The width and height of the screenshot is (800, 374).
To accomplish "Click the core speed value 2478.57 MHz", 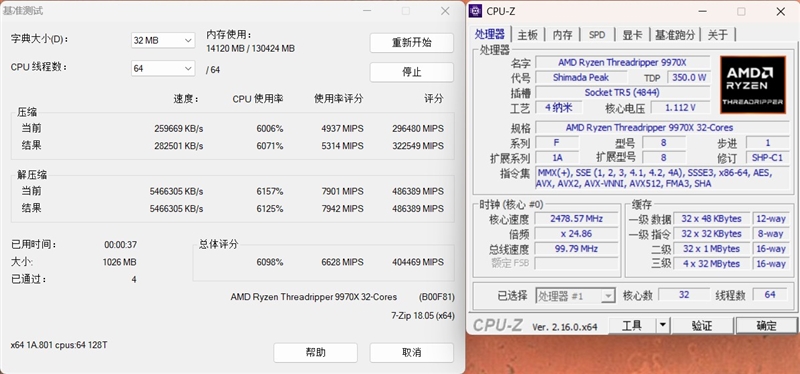I will (577, 218).
